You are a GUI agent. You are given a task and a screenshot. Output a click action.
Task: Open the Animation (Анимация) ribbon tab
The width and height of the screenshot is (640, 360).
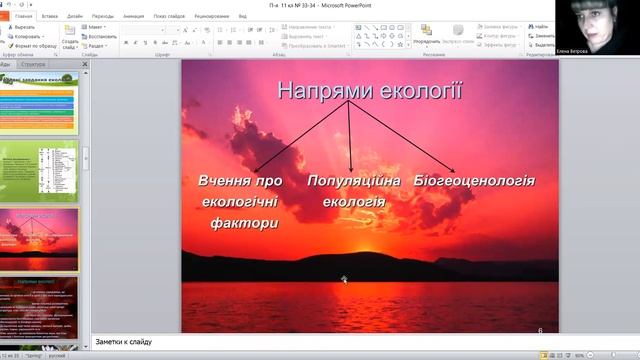pyautogui.click(x=133, y=16)
